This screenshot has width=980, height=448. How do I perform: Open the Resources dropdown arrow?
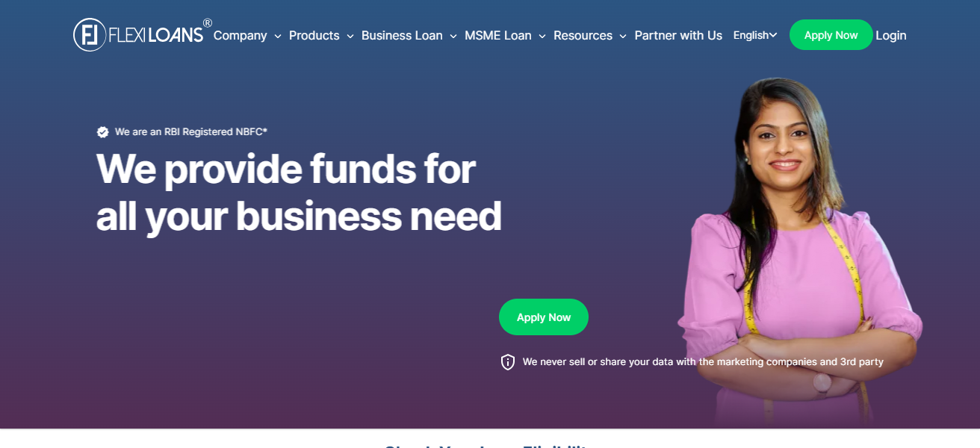tap(622, 36)
